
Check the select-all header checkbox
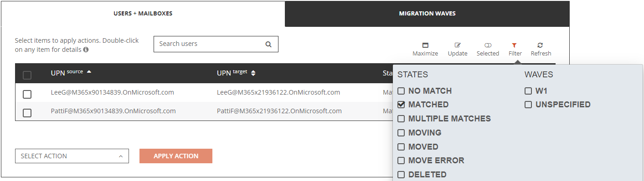pyautogui.click(x=27, y=75)
